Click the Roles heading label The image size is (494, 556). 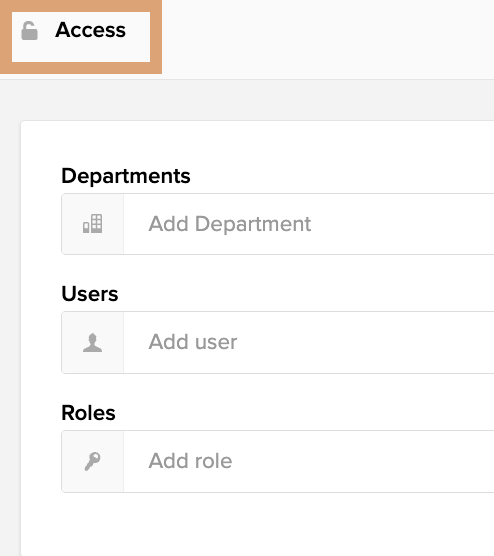[x=88, y=413]
